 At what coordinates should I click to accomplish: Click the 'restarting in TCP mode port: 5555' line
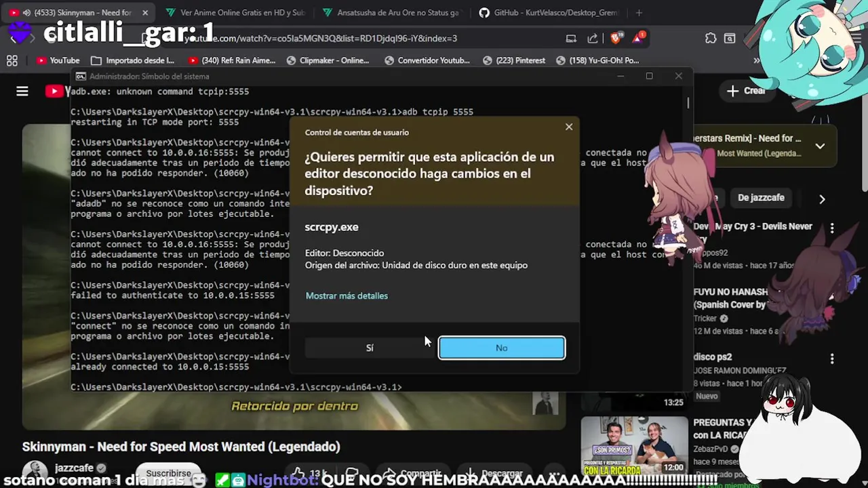(x=155, y=122)
